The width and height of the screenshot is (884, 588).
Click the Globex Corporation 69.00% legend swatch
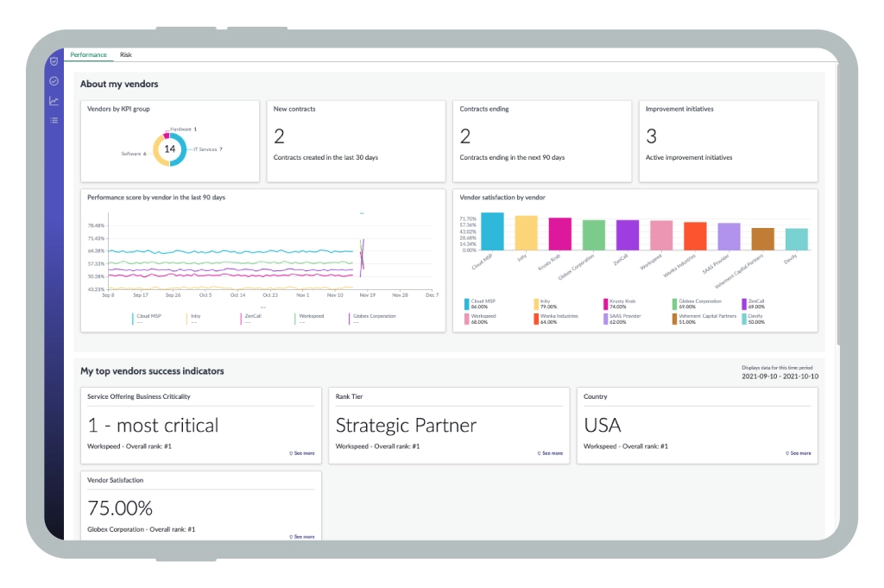pyautogui.click(x=674, y=304)
